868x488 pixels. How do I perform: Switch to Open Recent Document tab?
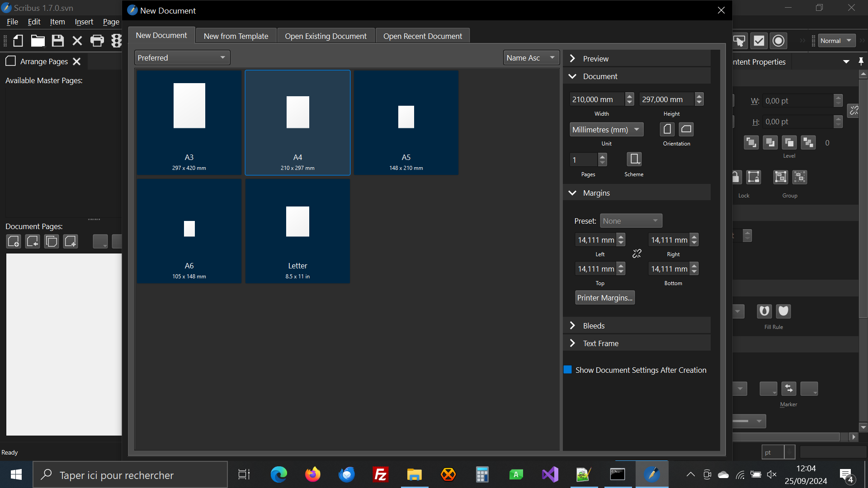(422, 36)
